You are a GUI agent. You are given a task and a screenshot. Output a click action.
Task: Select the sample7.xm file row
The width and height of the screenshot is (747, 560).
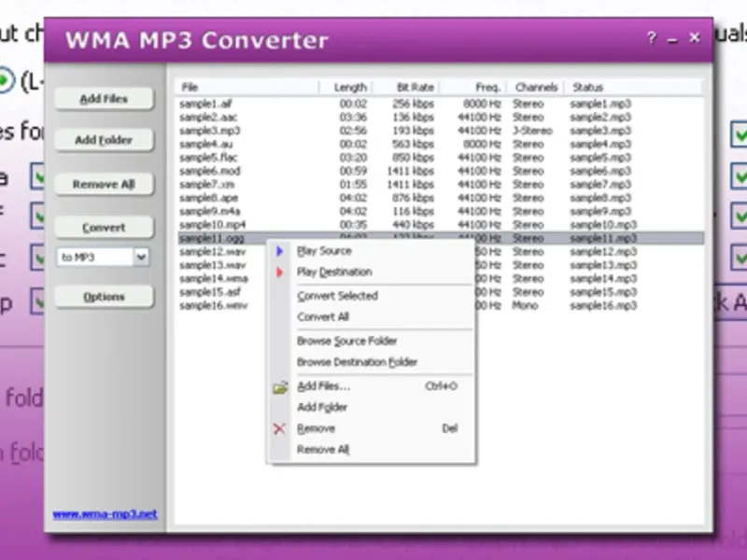[441, 184]
